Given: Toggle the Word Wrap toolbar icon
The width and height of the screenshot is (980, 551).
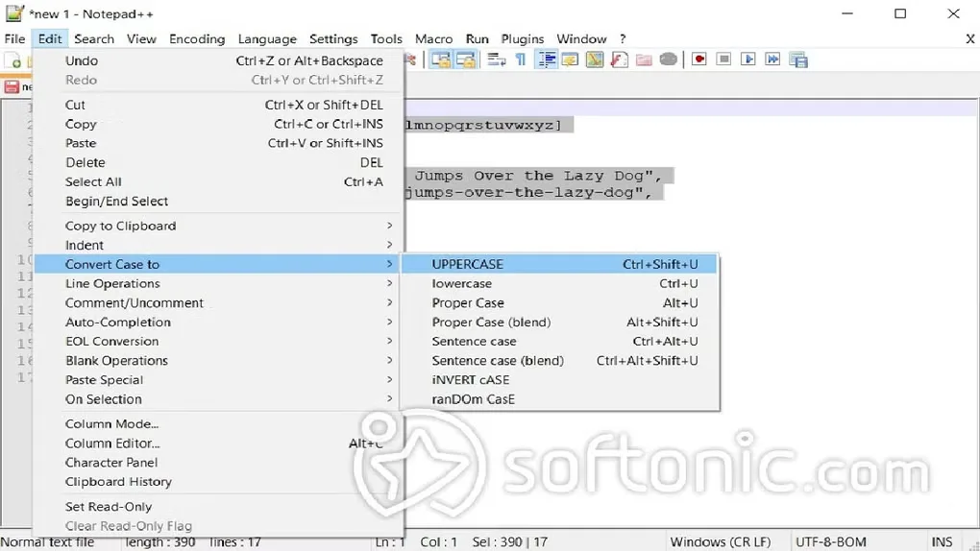Looking at the screenshot, I should click(x=497, y=60).
